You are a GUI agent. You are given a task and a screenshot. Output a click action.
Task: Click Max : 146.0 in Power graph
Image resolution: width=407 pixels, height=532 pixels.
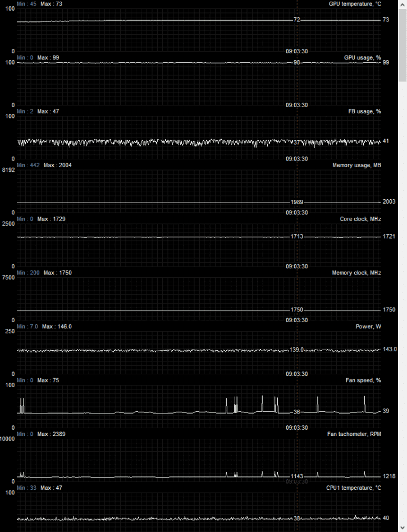pos(57,327)
